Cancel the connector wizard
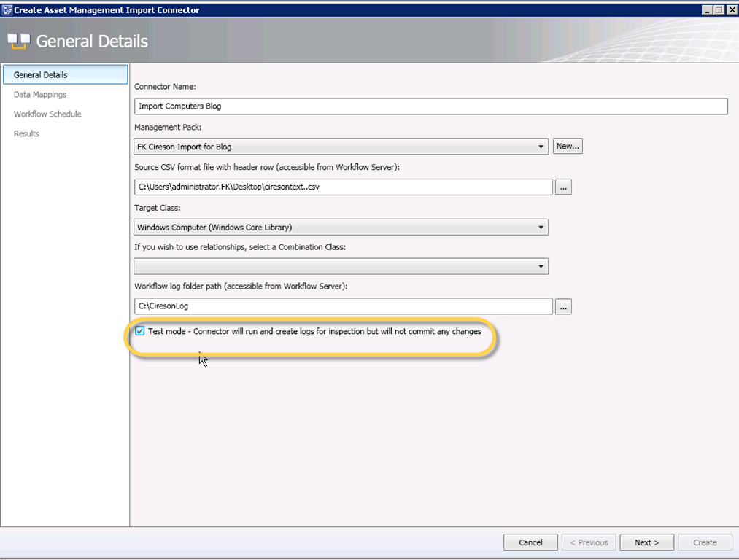This screenshot has width=739, height=560. point(530,542)
